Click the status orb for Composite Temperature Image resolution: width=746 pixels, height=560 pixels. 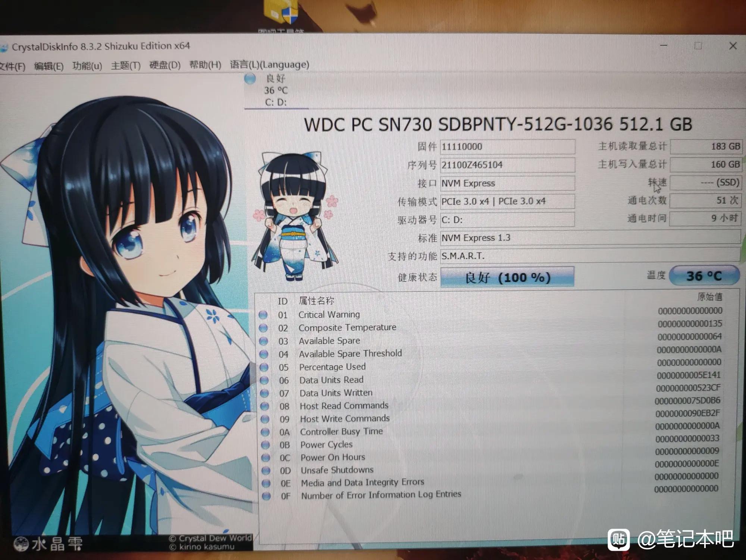pos(263,328)
